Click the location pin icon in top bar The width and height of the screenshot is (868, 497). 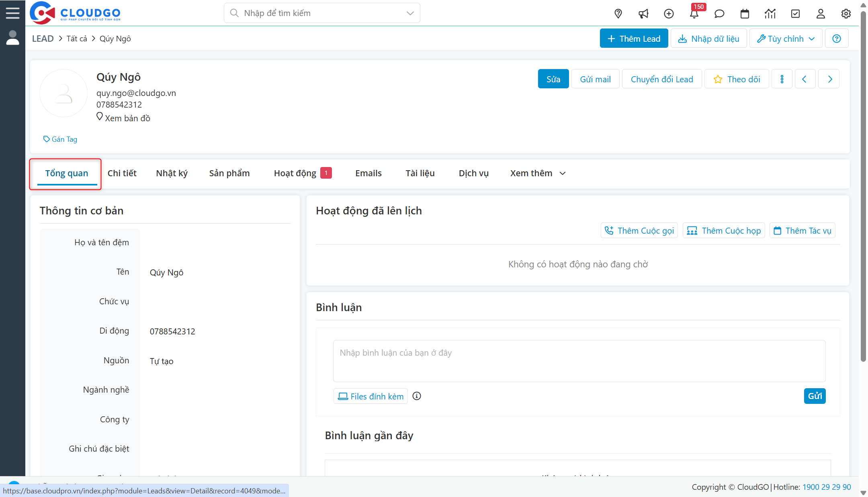tap(618, 14)
